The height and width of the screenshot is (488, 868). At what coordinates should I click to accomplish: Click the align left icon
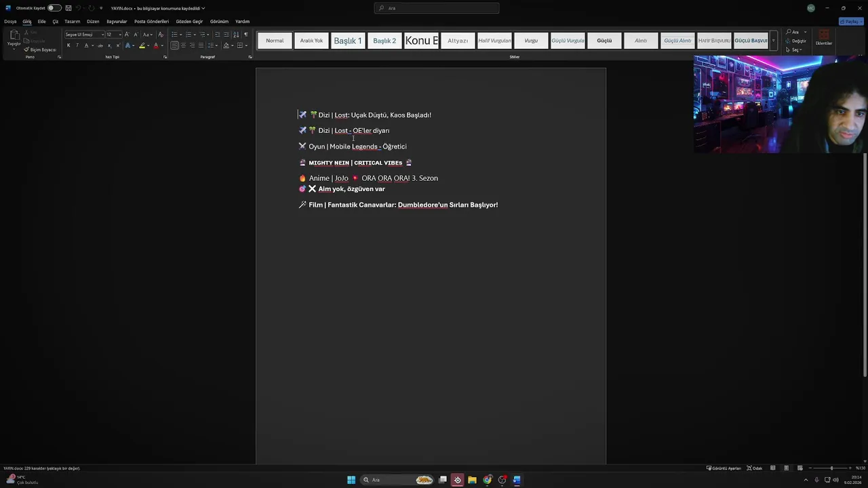[x=174, y=45]
